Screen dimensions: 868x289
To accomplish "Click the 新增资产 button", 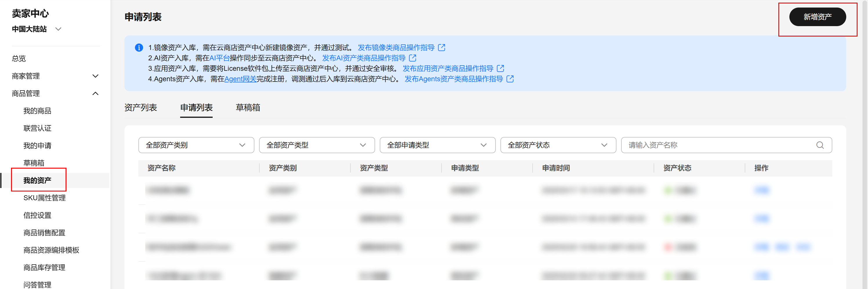I will tap(817, 17).
